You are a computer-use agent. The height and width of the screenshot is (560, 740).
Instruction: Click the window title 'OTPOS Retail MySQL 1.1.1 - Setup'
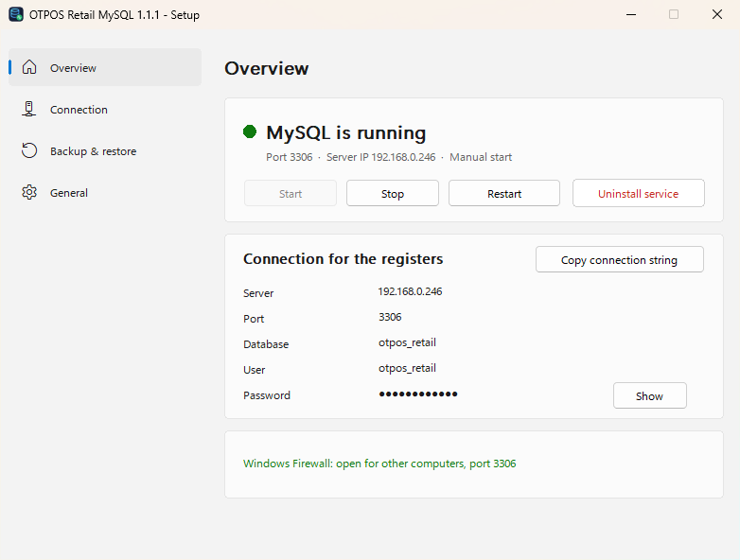tap(115, 15)
